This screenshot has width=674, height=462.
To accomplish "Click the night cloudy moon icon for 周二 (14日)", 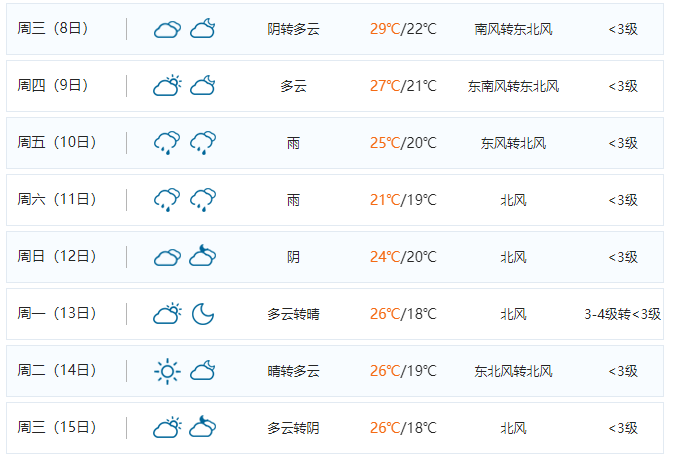I will pos(202,370).
